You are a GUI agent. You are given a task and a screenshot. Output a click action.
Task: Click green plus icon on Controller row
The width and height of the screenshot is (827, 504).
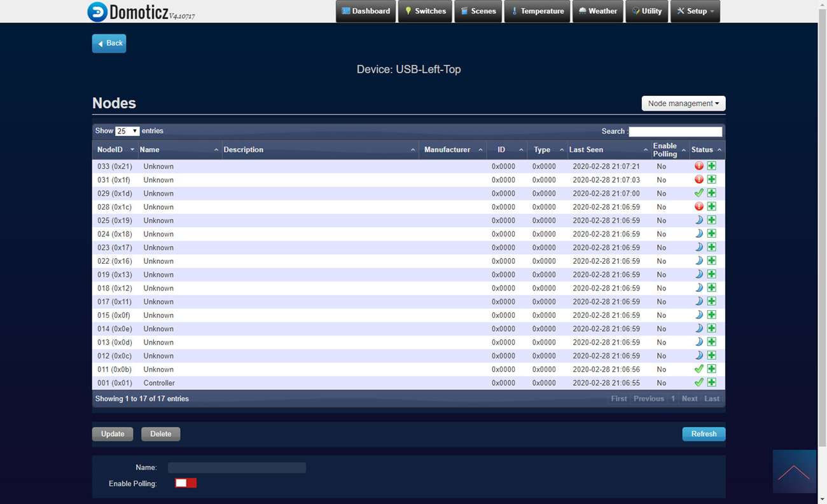(712, 383)
